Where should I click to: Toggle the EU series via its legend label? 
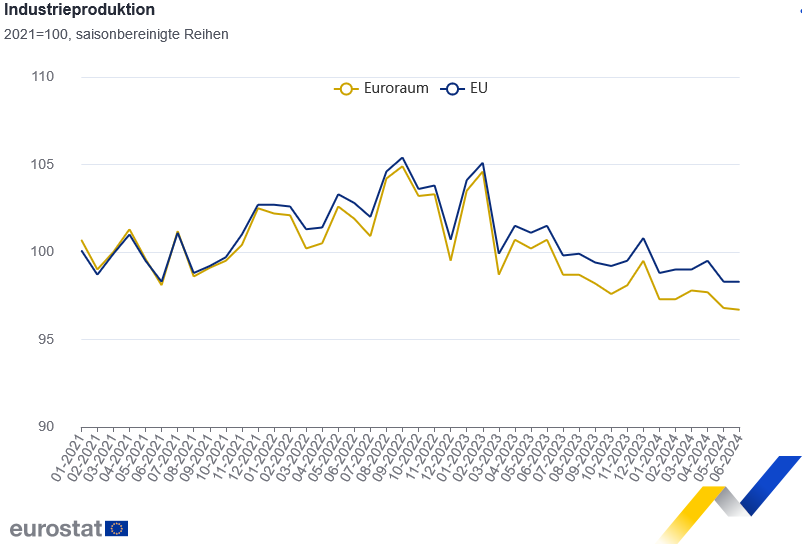479,88
